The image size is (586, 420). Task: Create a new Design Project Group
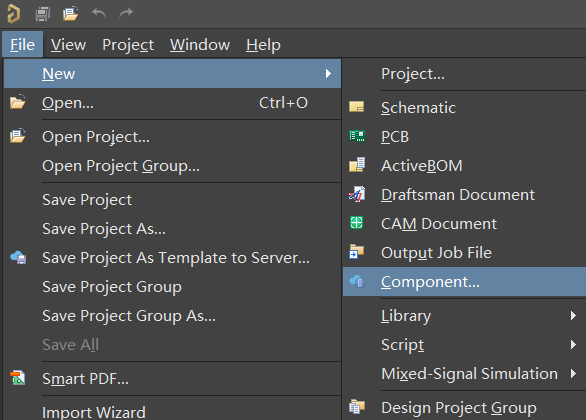[x=465, y=407]
